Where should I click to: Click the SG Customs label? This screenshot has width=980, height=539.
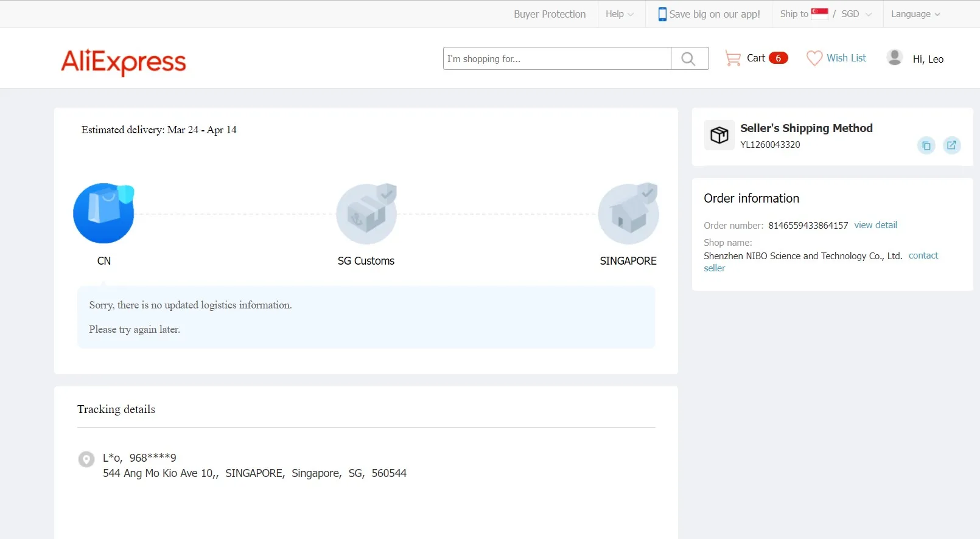366,261
